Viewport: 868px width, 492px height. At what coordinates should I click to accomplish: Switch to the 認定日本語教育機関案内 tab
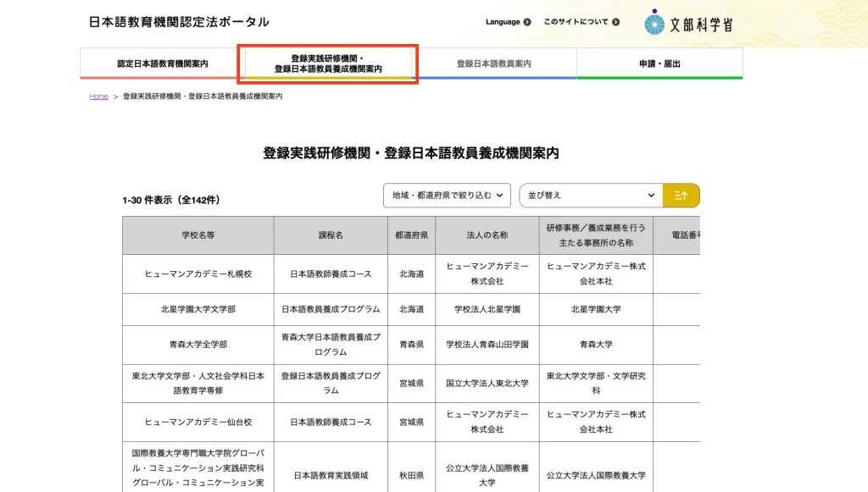(x=161, y=63)
